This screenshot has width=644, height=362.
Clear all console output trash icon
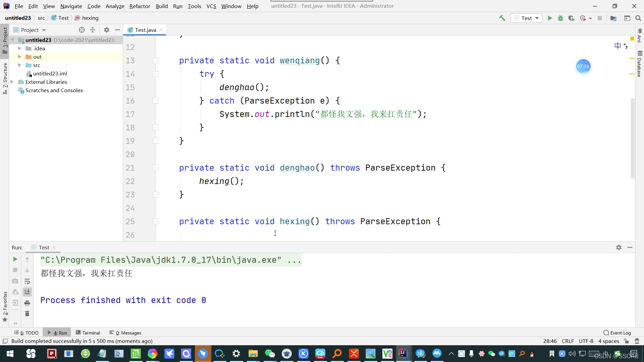27,314
